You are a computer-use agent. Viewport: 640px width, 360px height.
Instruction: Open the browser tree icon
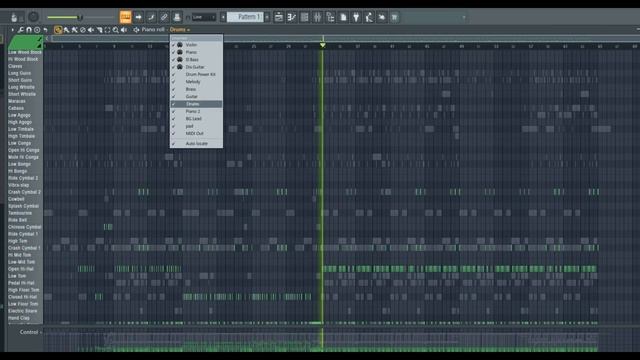point(330,17)
